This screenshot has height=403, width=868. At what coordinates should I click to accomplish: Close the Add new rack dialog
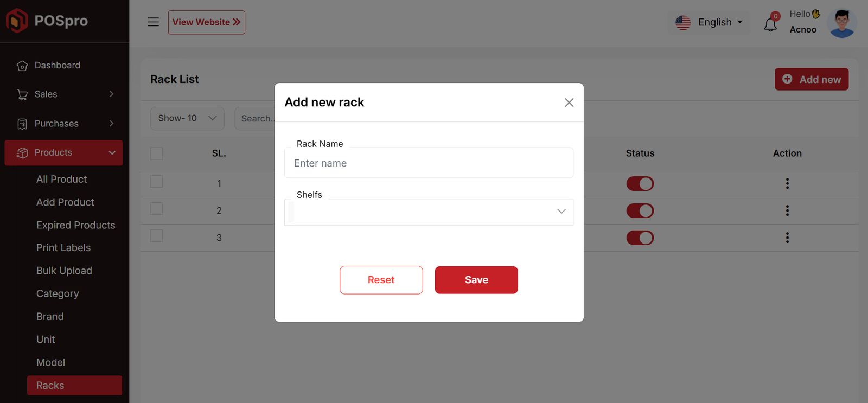569,103
